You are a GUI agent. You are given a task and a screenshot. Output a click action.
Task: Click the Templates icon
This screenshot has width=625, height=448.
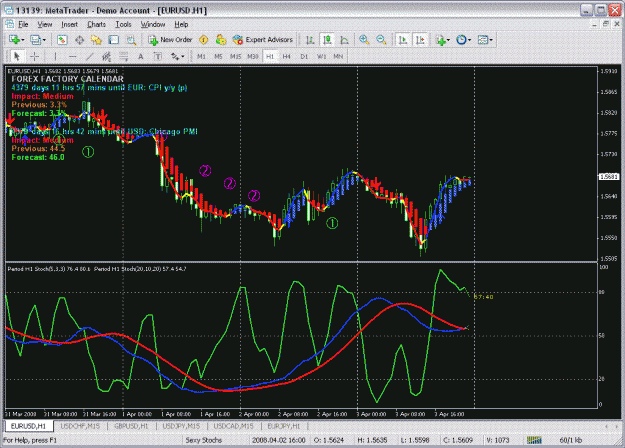[482, 39]
